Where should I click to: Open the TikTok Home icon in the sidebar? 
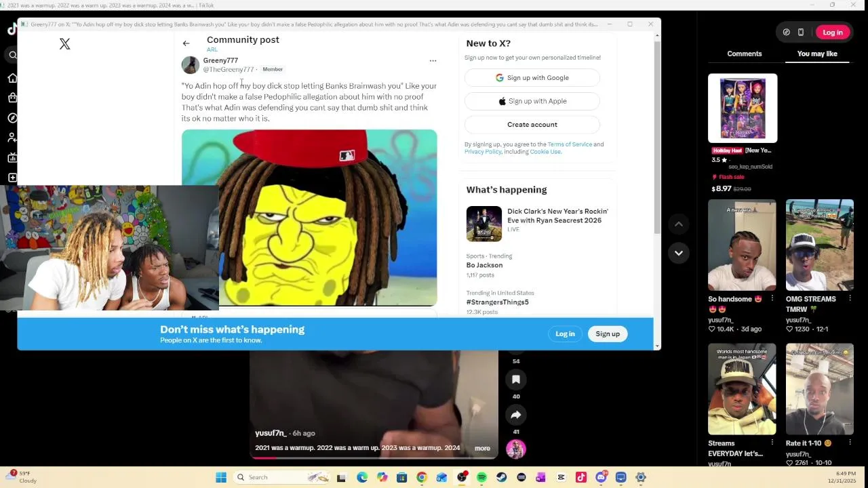(12, 79)
